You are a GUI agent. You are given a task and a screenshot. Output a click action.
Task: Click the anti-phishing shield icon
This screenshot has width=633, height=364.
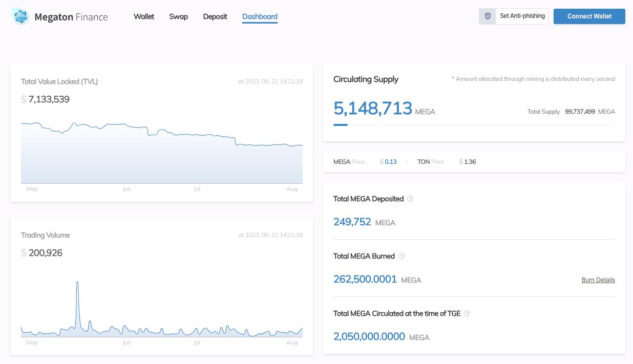click(x=488, y=16)
